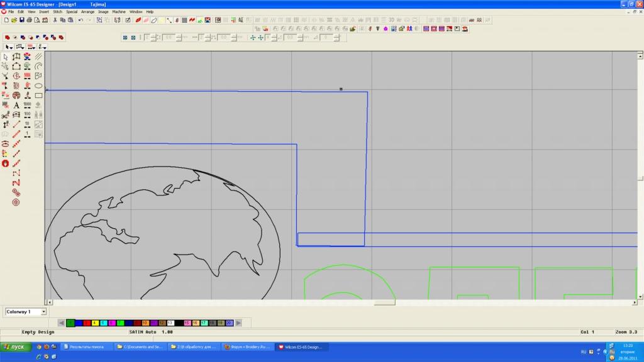The width and height of the screenshot is (644, 362).
Task: Click the Undo arrow icon
Action: [x=80, y=20]
